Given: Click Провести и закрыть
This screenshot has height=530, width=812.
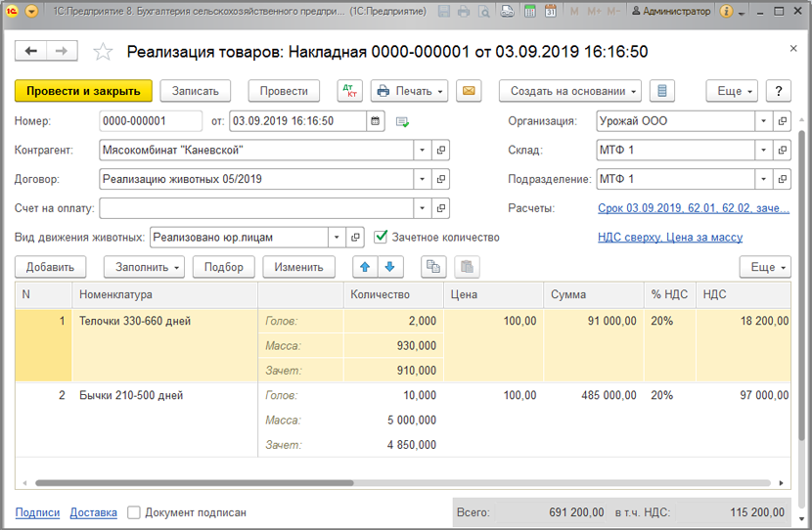Looking at the screenshot, I should [x=83, y=91].
